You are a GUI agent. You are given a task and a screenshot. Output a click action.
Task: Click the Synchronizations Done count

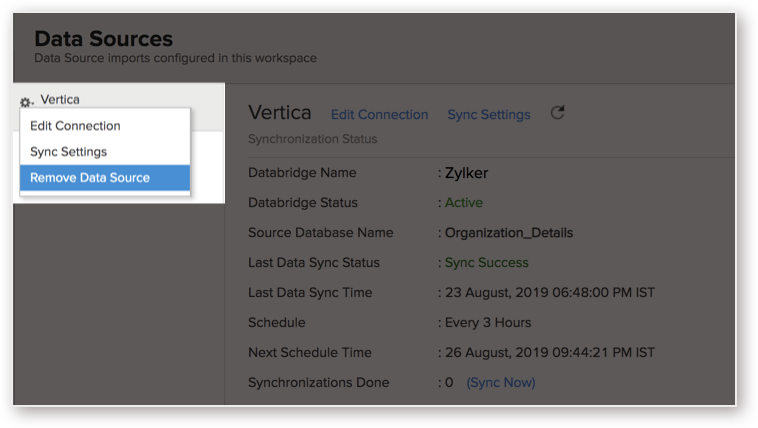tap(449, 383)
